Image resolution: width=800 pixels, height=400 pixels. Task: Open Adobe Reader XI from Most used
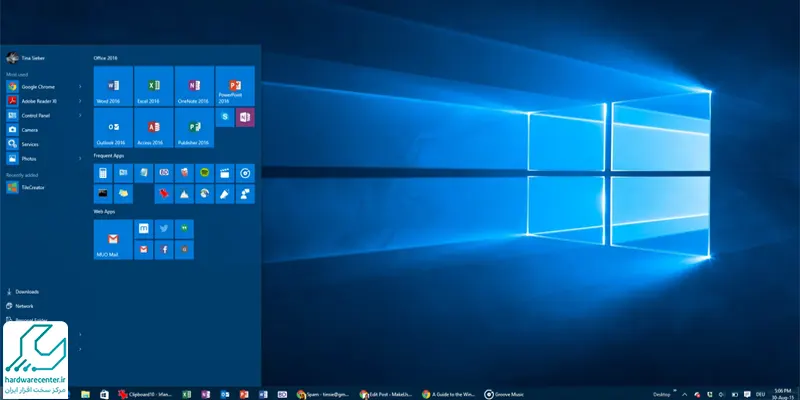tap(44, 101)
